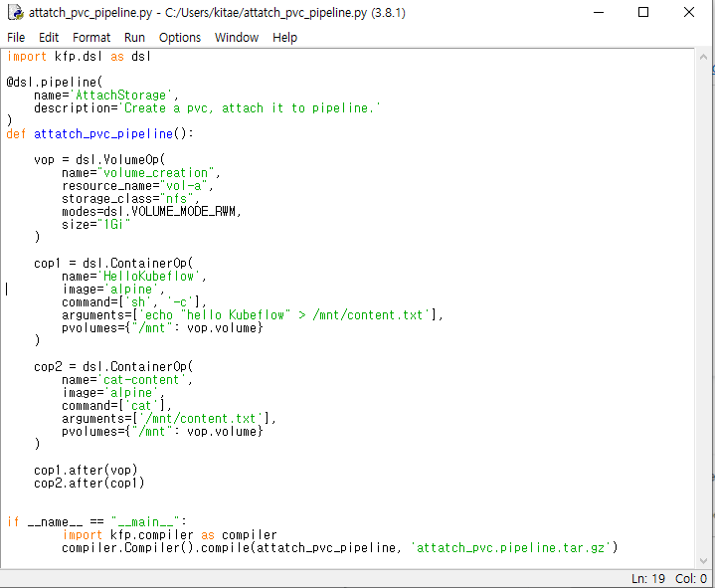Open the Help menu
Screen dimensions: 715x588
[285, 38]
